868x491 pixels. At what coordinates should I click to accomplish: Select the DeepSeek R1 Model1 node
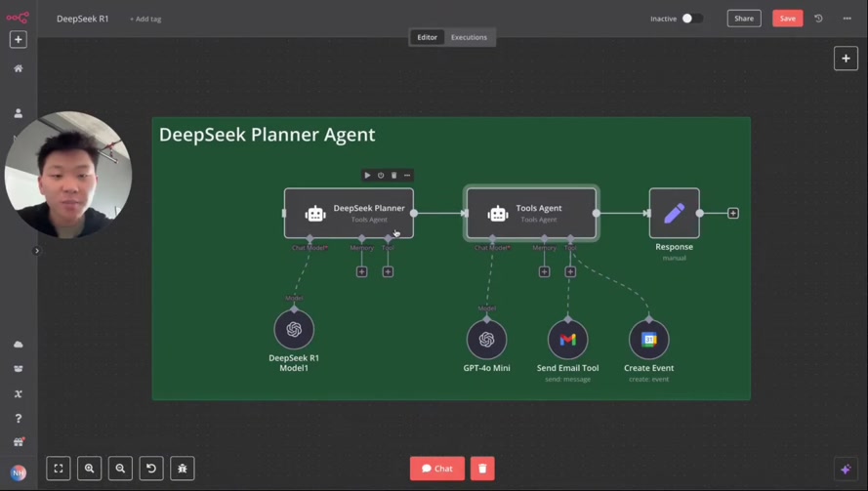tap(294, 329)
